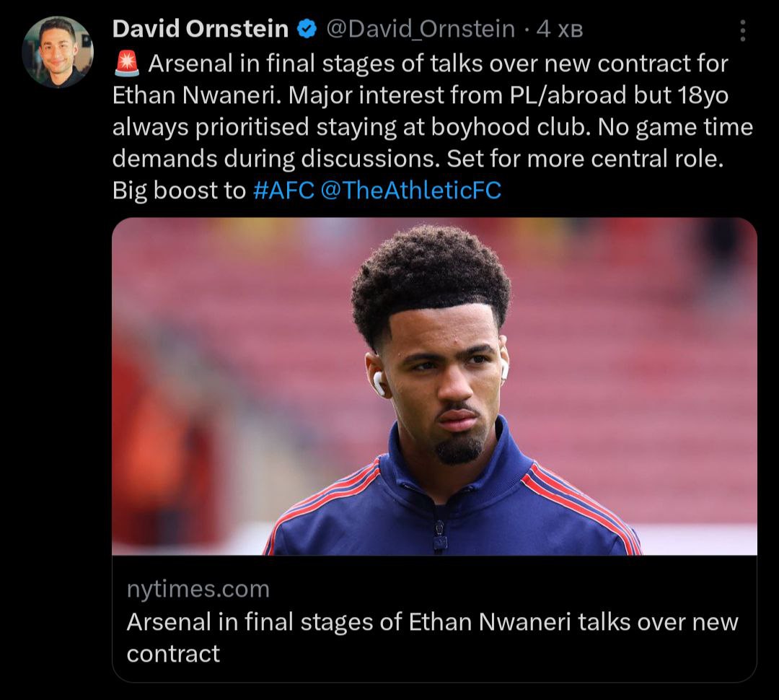Open the three-dot more options menu
This screenshot has width=779, height=700.
click(743, 30)
